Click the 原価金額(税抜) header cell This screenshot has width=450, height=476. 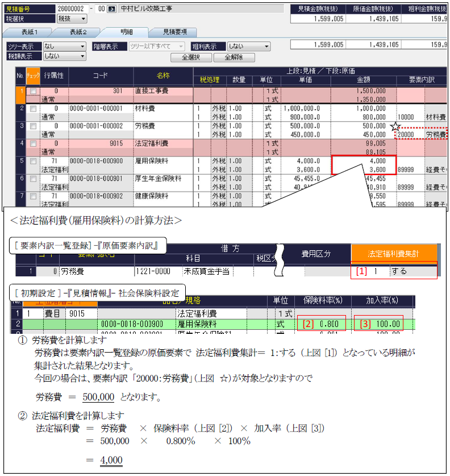pos(373,9)
